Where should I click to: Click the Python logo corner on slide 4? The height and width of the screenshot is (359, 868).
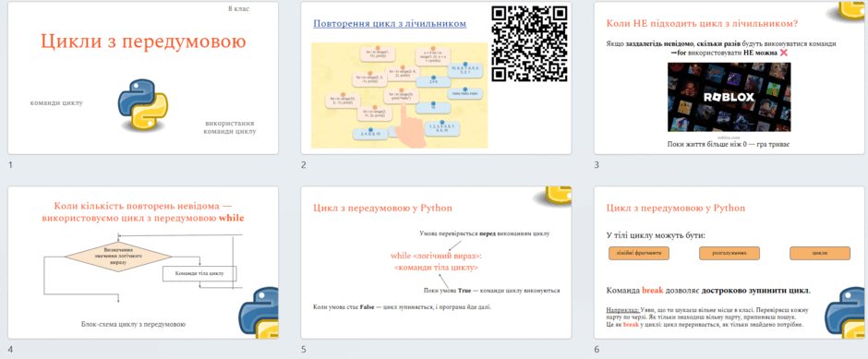pos(259,313)
